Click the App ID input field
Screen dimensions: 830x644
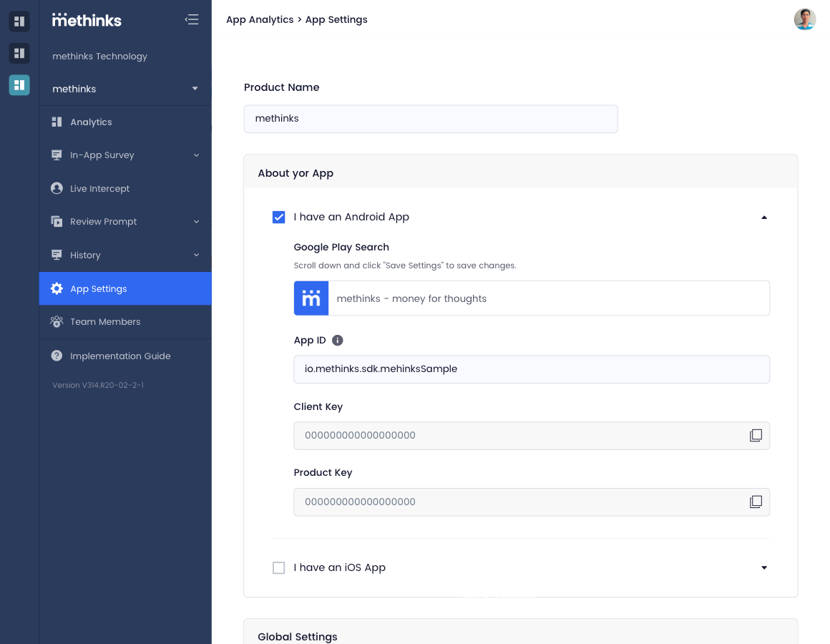pos(532,369)
